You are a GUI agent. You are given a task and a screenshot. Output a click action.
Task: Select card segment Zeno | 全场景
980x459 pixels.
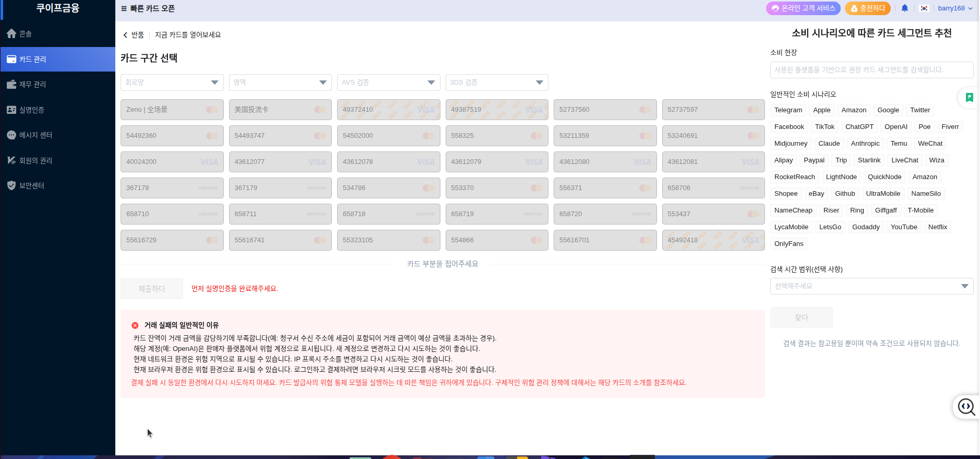click(x=172, y=110)
